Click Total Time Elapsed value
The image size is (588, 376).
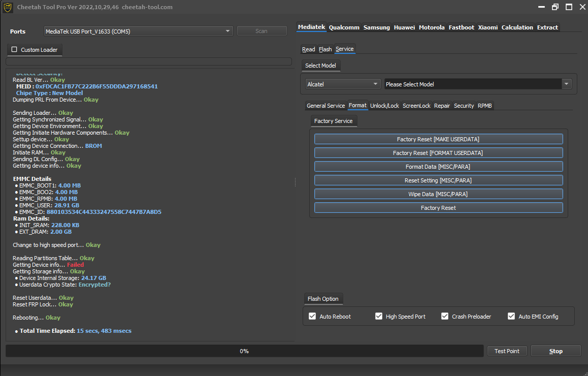[x=104, y=331]
